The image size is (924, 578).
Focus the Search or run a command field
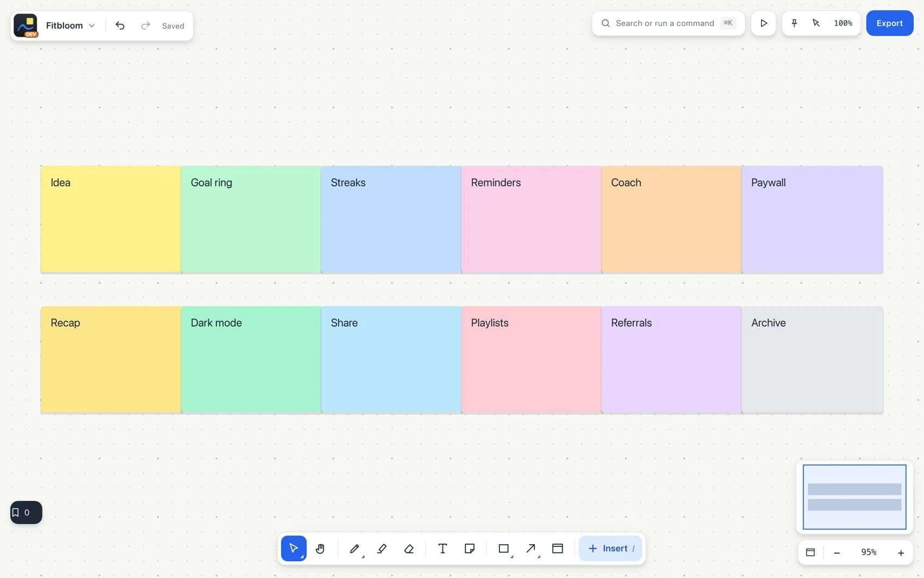coord(668,23)
